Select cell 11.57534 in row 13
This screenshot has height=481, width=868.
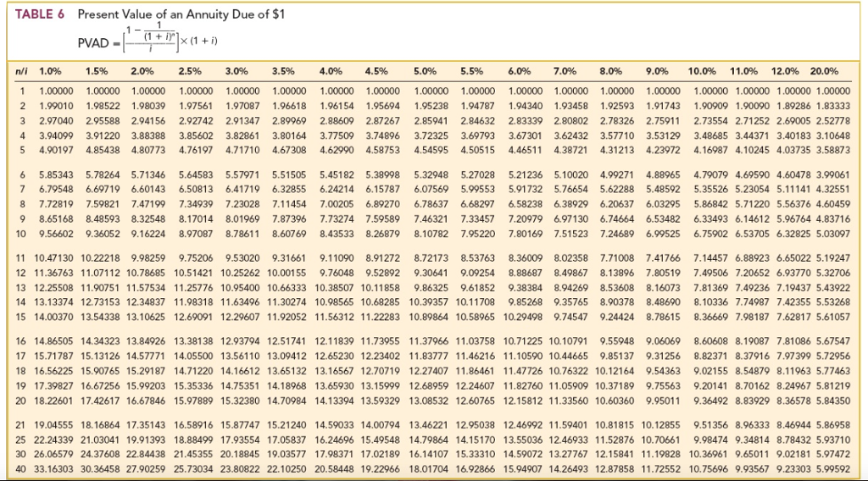coord(146,288)
